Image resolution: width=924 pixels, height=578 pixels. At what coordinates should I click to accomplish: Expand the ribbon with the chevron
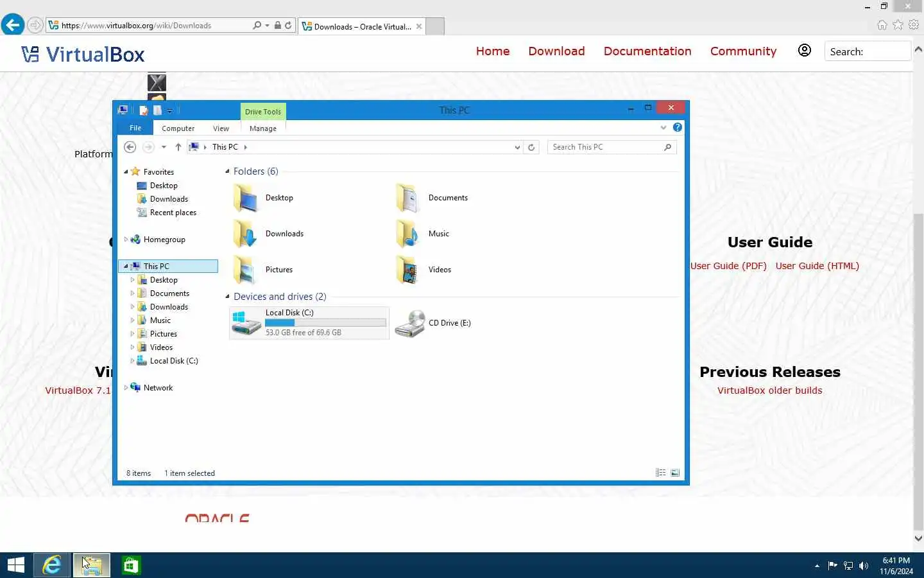(x=663, y=128)
